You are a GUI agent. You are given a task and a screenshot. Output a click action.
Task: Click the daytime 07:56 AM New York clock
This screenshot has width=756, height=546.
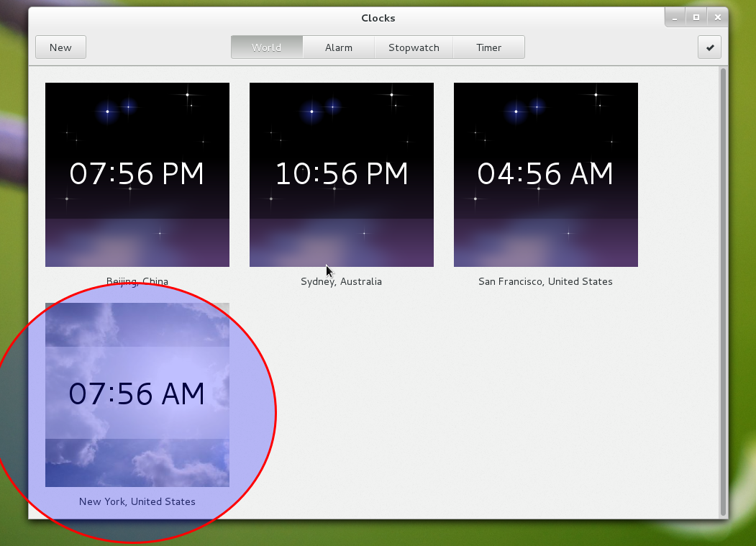click(x=137, y=395)
